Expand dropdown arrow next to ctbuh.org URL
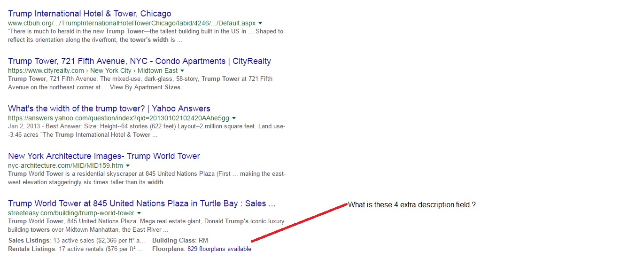This screenshot has width=644, height=259. click(260, 23)
